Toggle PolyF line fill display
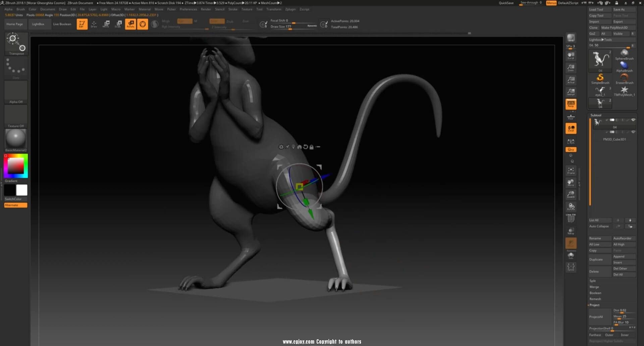644x346 pixels. pyautogui.click(x=571, y=218)
